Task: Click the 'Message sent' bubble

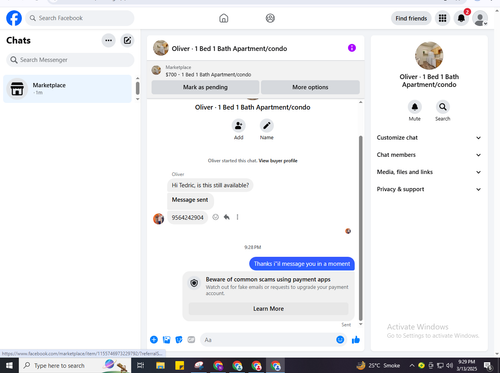Action: click(x=190, y=200)
